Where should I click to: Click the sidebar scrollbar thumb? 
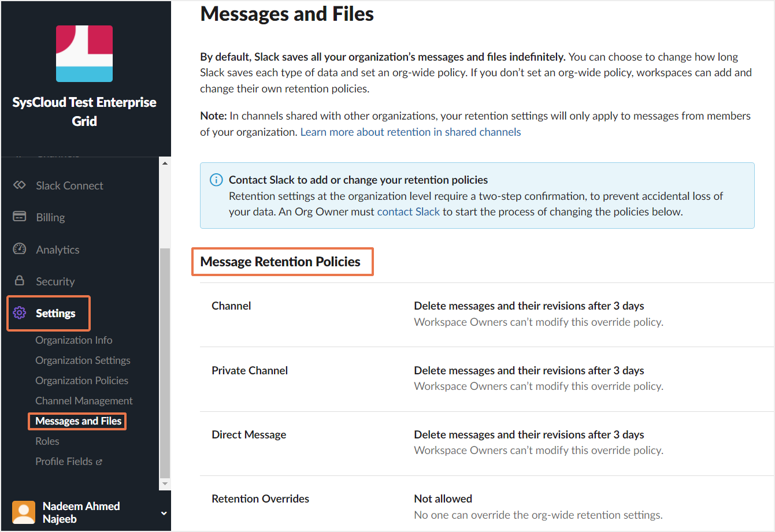pyautogui.click(x=165, y=363)
